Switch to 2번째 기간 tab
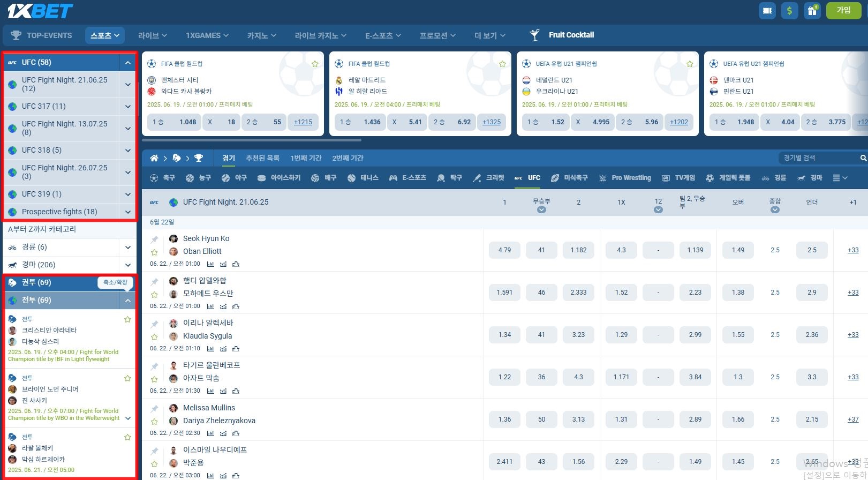The image size is (868, 480). [x=348, y=158]
